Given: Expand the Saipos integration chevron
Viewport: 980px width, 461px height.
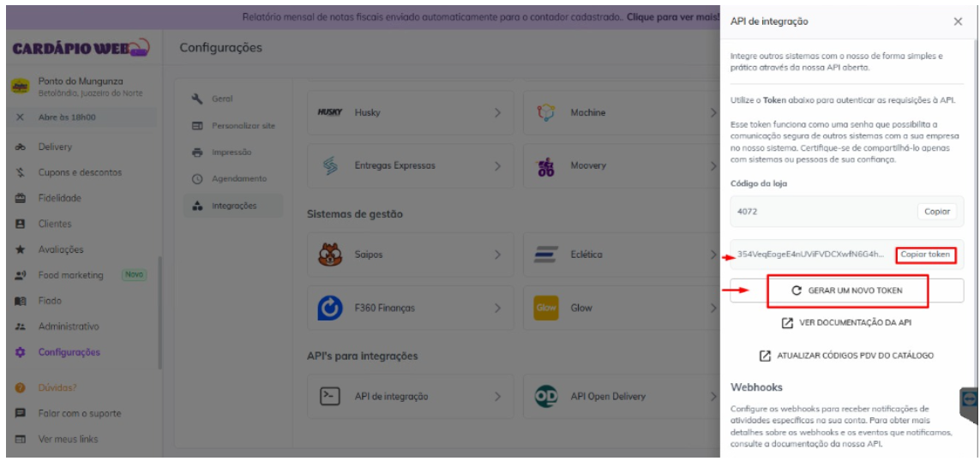Looking at the screenshot, I should 497,254.
